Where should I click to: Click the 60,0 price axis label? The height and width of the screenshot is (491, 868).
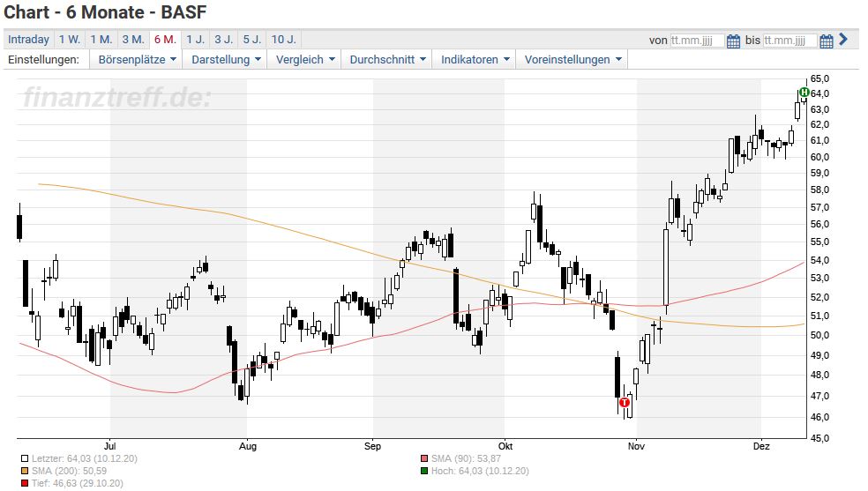click(x=819, y=157)
